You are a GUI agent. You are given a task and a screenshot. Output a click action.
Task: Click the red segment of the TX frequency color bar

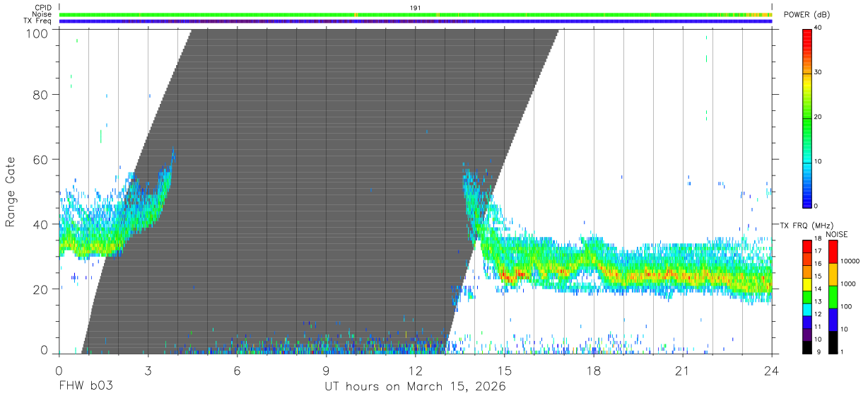click(807, 246)
